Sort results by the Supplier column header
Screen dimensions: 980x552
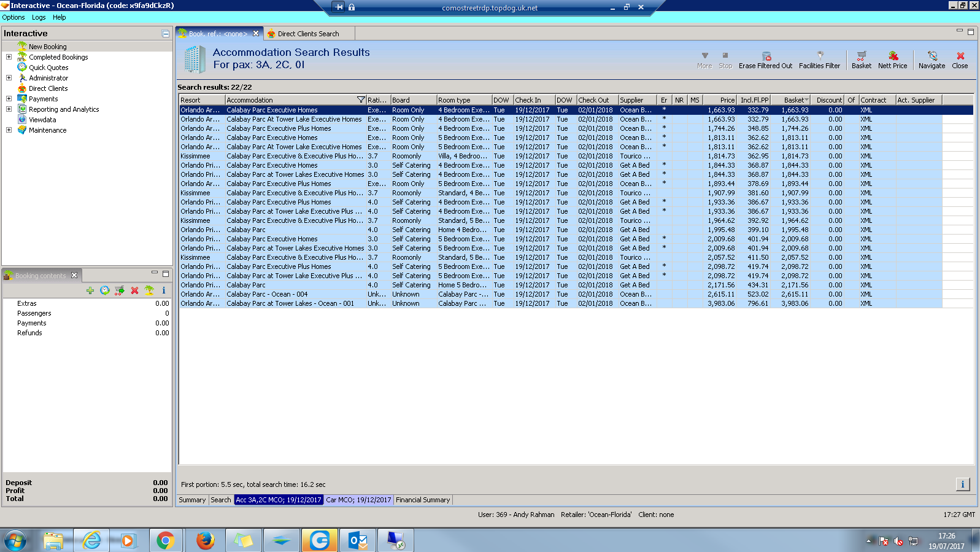638,100
